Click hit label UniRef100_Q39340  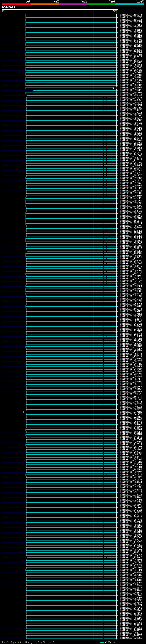(131, 95)
